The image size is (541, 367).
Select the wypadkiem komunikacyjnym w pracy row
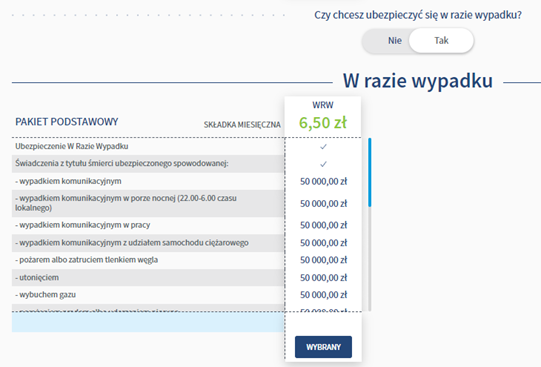point(148,225)
